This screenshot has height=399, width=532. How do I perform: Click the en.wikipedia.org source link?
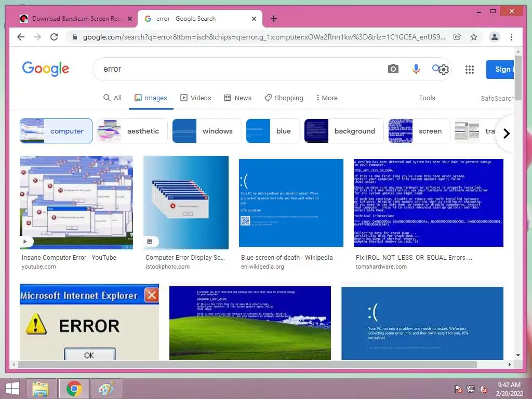[x=262, y=267]
